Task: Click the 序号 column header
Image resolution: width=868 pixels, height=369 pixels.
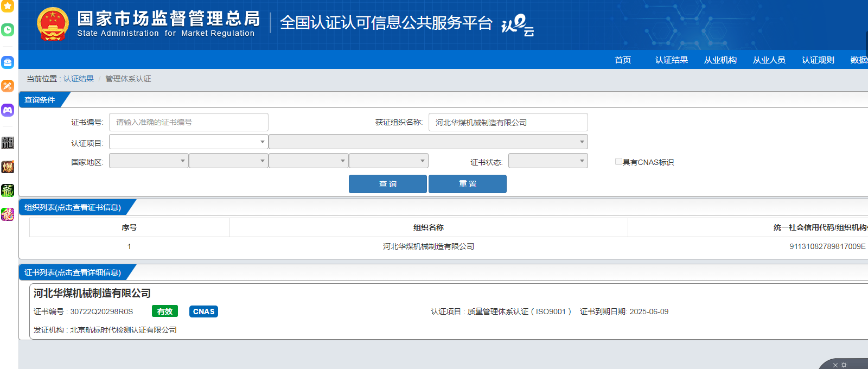Action: (129, 227)
